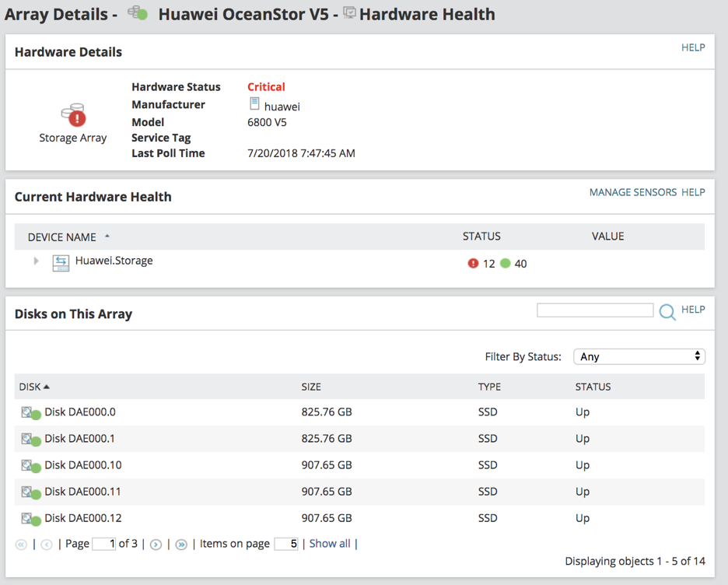Open the Disk DAE000.0 link
728x585 pixels.
click(80, 412)
